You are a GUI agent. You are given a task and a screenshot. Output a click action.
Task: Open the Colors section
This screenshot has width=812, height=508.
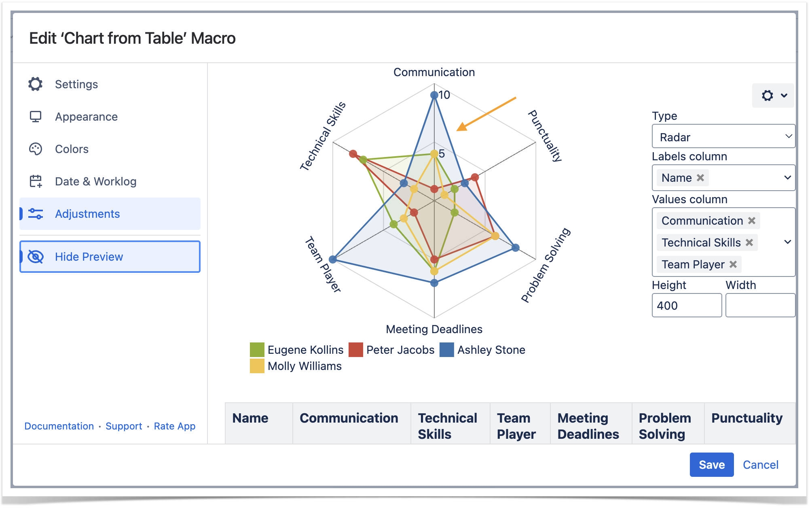tap(72, 149)
